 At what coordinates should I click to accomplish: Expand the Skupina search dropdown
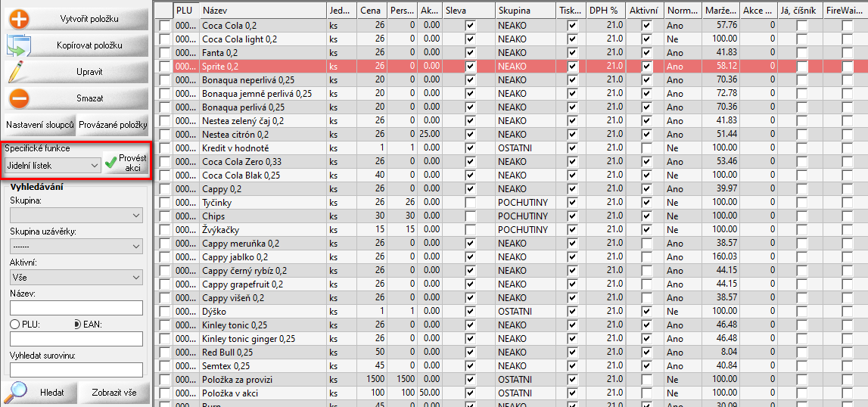pos(76,216)
